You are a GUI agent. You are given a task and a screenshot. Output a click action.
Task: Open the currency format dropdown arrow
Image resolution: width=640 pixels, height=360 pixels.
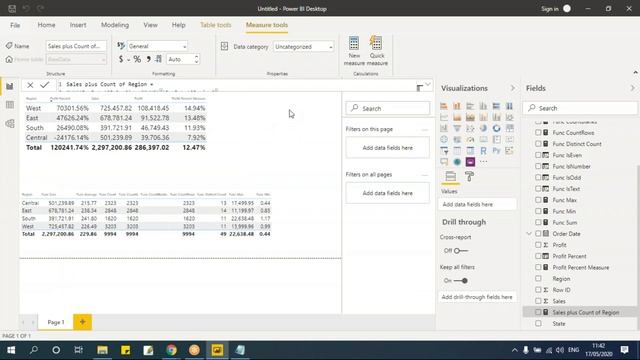(128, 60)
